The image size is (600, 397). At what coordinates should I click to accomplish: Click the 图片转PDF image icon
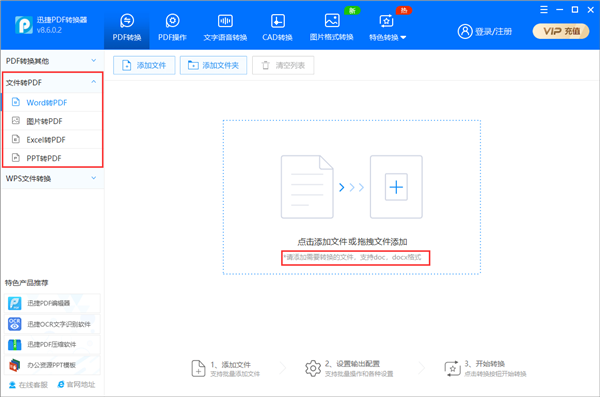(16, 121)
